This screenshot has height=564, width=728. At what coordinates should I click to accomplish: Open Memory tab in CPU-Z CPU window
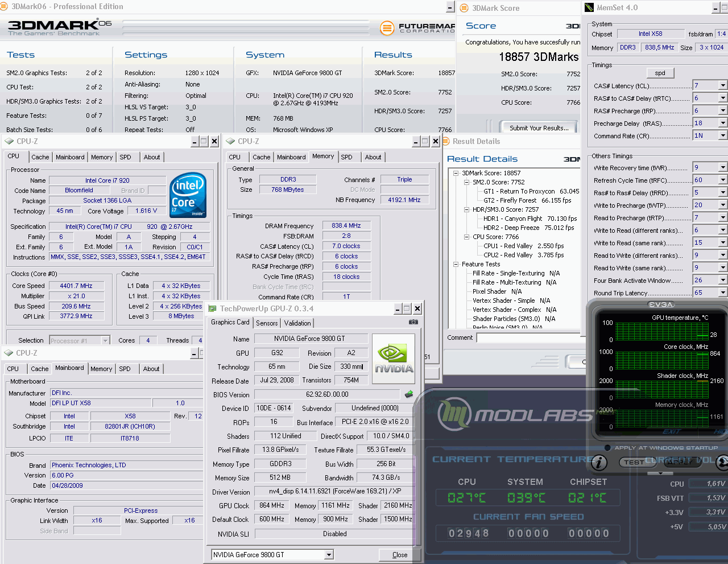pyautogui.click(x=102, y=157)
